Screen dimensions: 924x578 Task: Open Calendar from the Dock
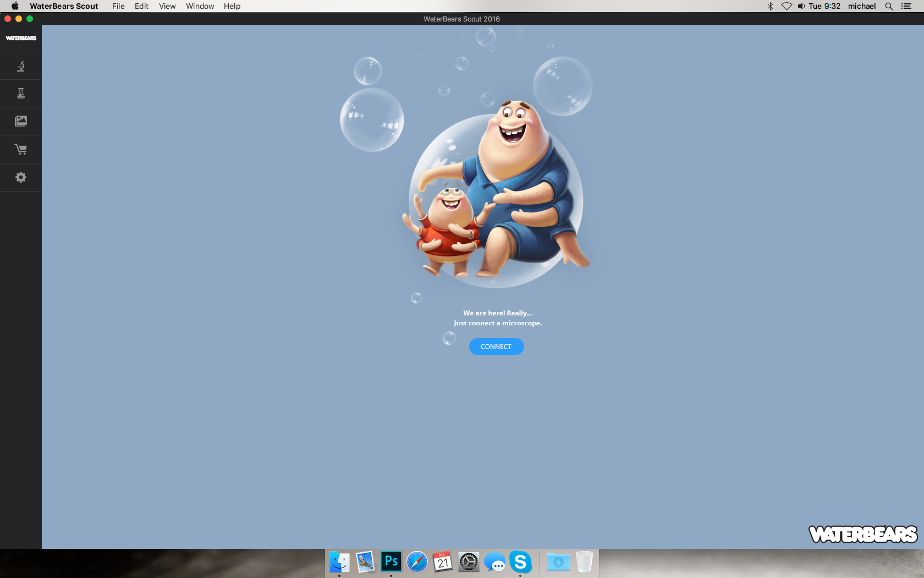pos(443,562)
